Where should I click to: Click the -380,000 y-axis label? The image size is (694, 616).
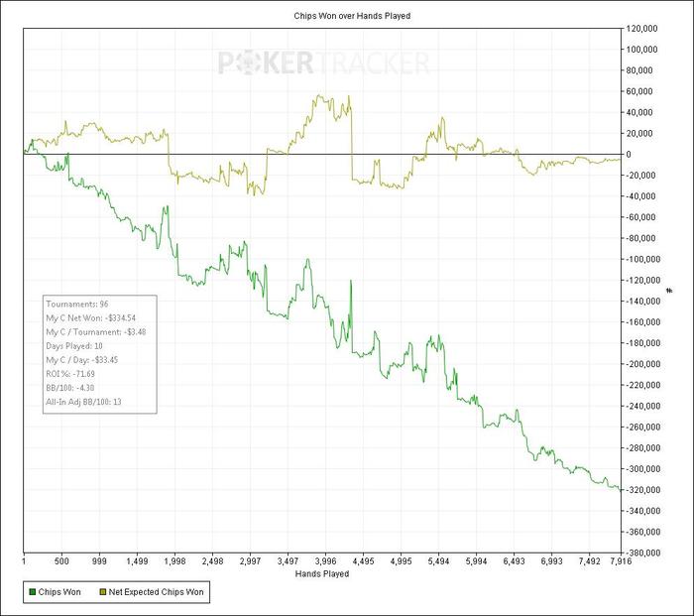click(x=642, y=553)
